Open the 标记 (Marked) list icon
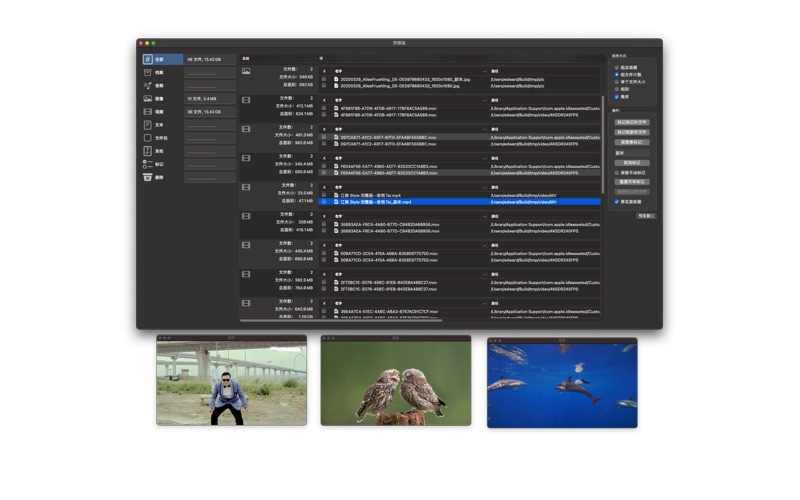Viewport: 800px width, 500px height. tap(147, 164)
